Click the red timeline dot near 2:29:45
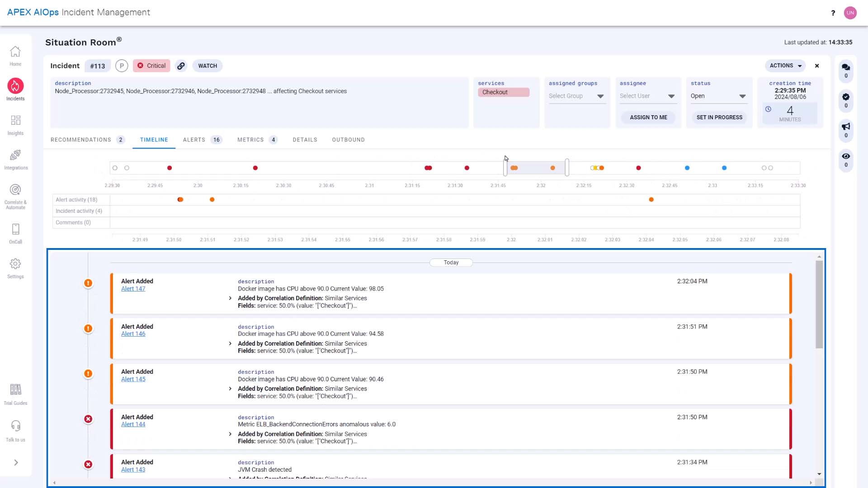This screenshot has height=488, width=868. tap(170, 168)
